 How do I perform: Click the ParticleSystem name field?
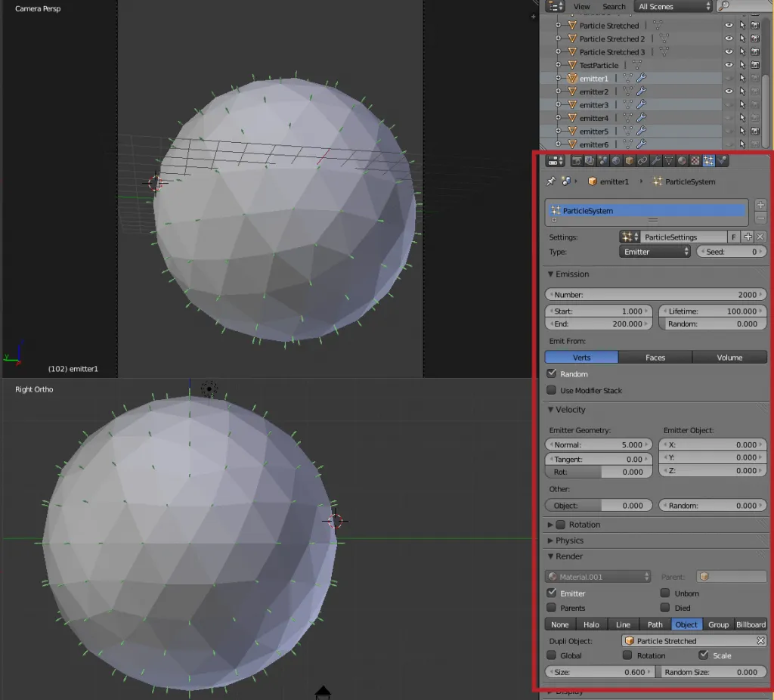(x=646, y=211)
